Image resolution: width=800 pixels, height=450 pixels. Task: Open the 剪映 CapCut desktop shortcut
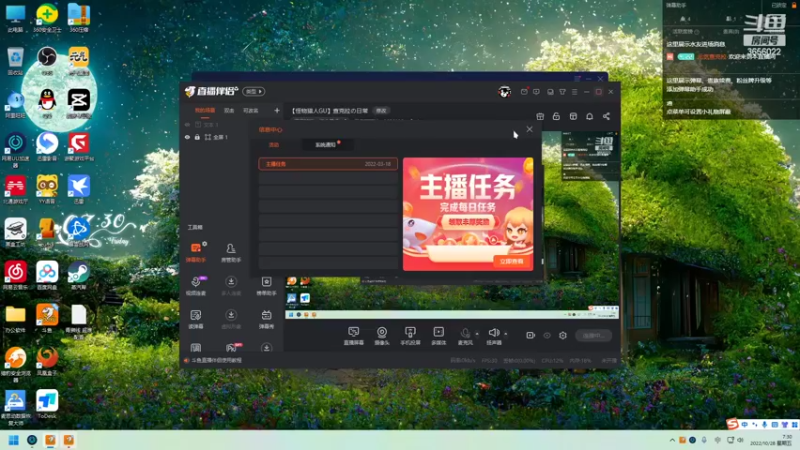[79, 104]
